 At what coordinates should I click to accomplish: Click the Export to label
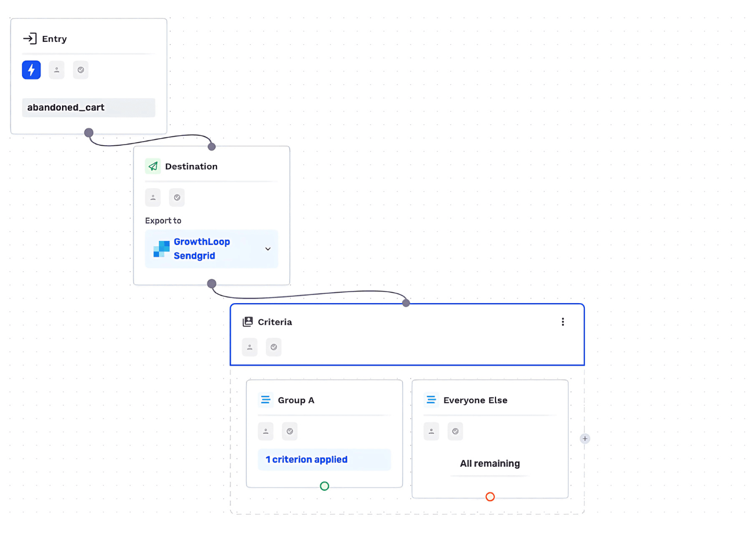pyautogui.click(x=163, y=221)
